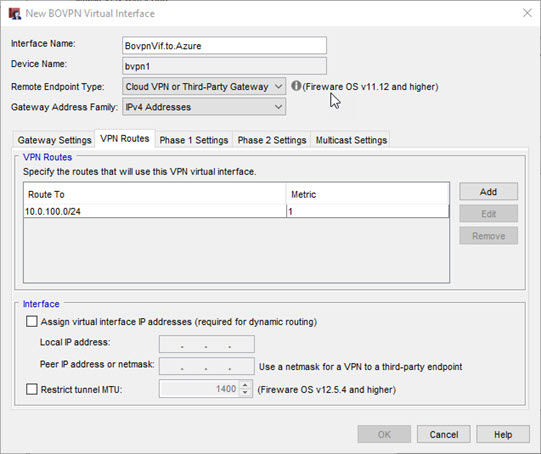Image resolution: width=541 pixels, height=454 pixels.
Task: Click the Peer IP address or netmask field
Action: point(207,366)
